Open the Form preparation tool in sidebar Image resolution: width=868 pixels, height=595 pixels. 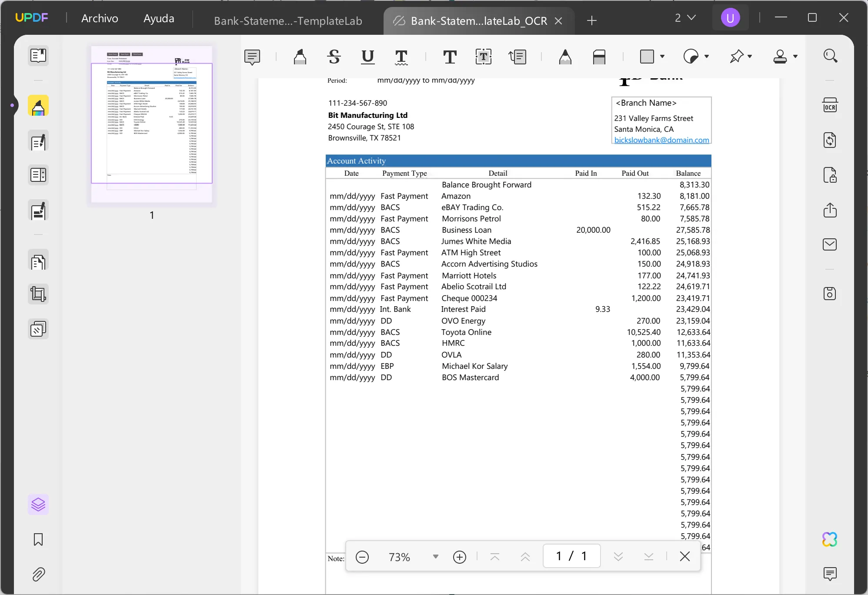pos(38,175)
